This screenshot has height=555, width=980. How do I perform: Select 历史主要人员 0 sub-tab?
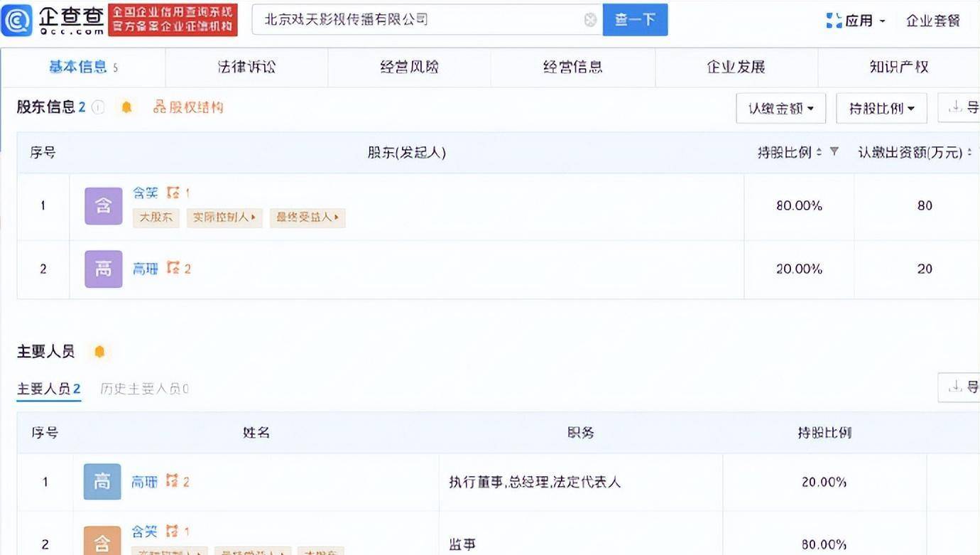[145, 389]
